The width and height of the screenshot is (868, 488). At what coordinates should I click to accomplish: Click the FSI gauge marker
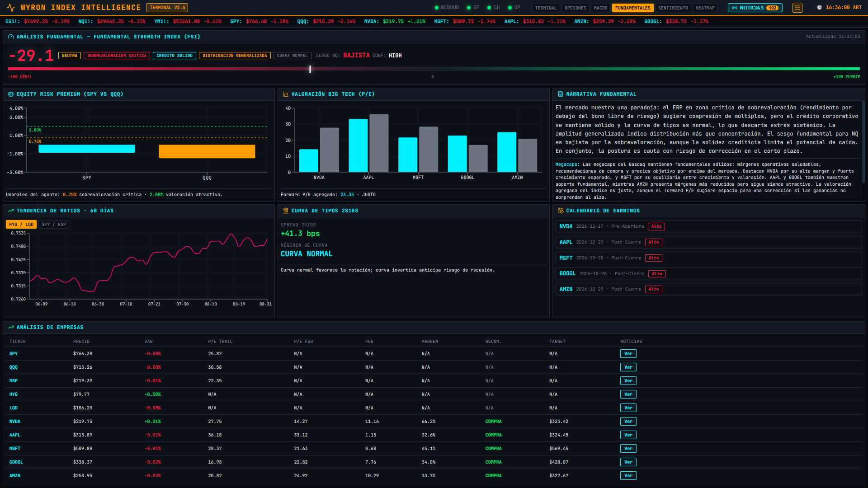(x=310, y=69)
